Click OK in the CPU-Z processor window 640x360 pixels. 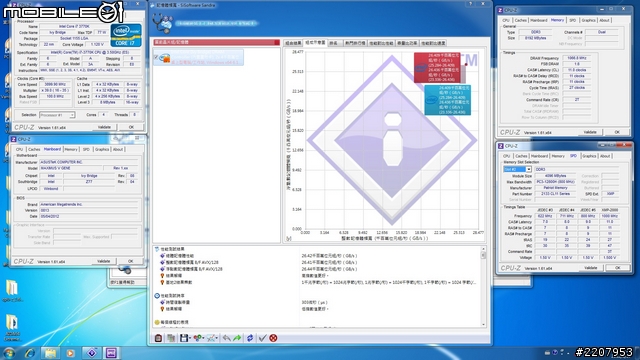(131, 127)
